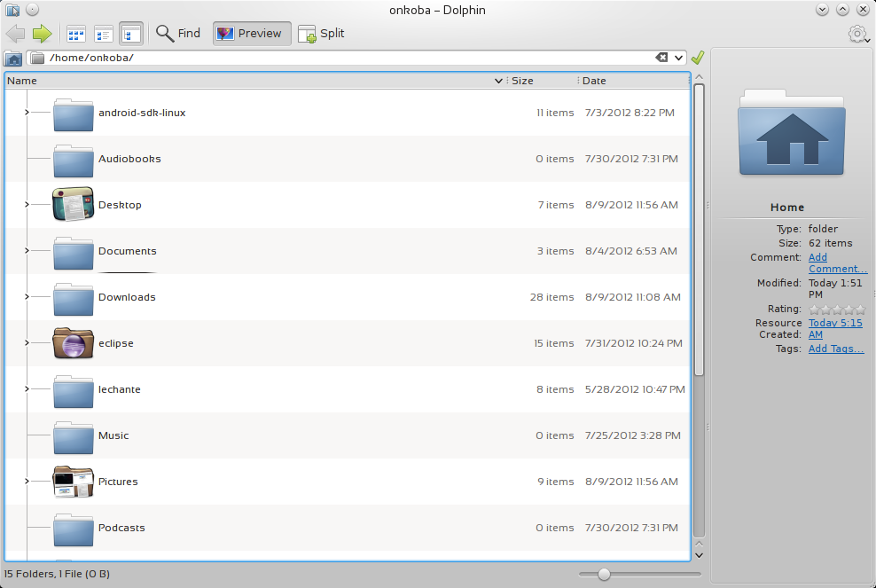Sort by the Date column header
876x588 pixels.
pos(632,81)
